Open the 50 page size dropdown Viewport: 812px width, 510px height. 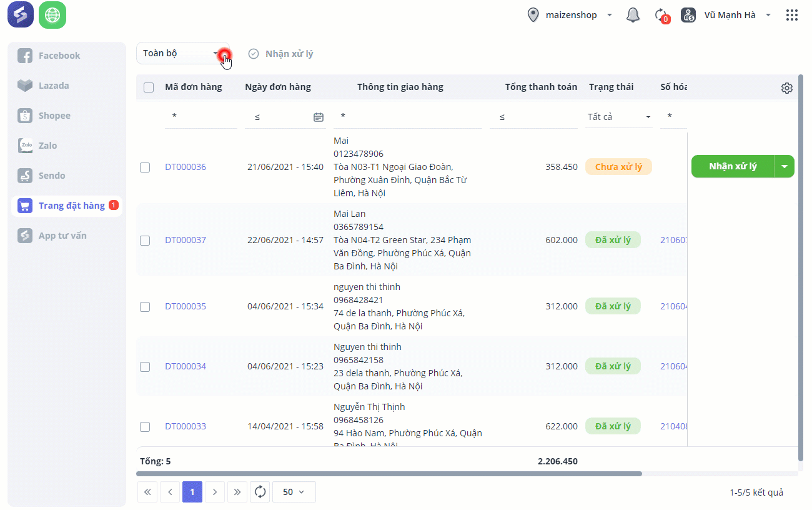[x=294, y=492]
